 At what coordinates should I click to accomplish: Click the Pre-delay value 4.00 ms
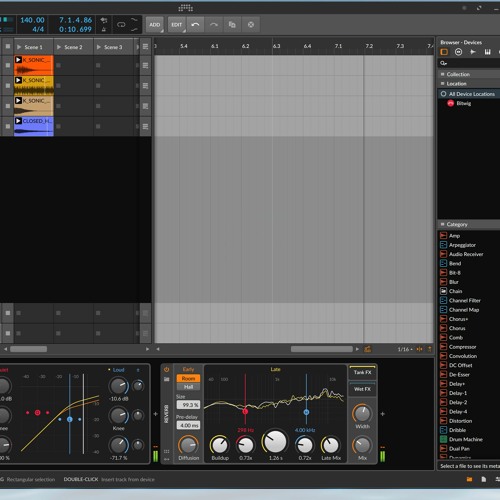click(x=188, y=425)
